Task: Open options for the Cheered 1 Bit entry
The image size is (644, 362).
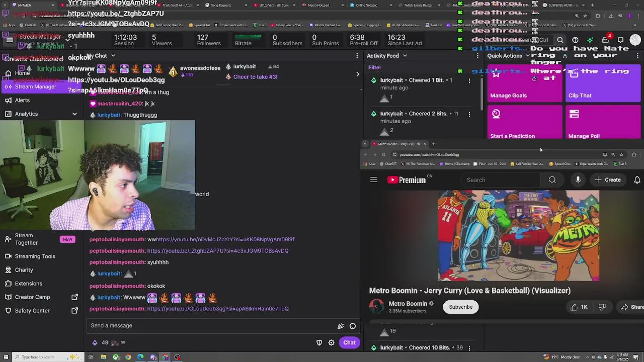Action: [x=469, y=80]
